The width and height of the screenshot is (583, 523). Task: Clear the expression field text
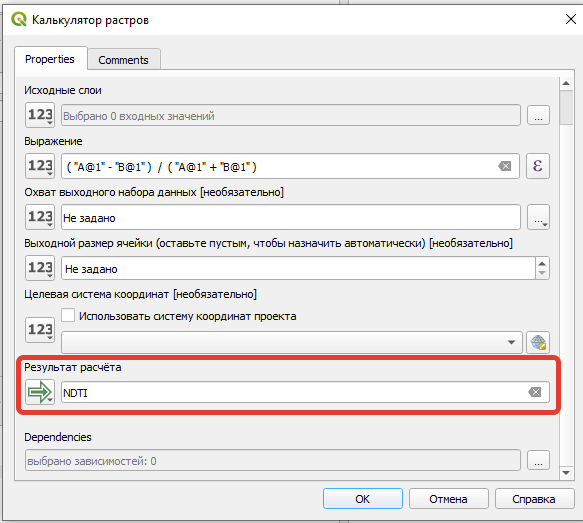pyautogui.click(x=505, y=166)
